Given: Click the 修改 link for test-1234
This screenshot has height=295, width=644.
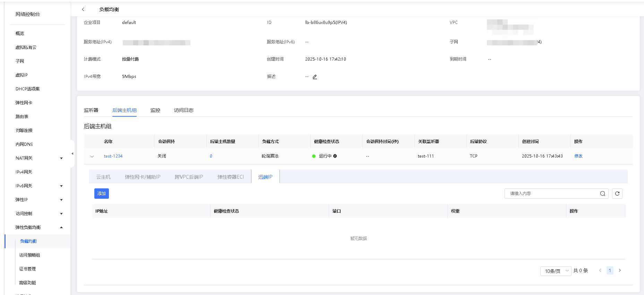Looking at the screenshot, I should [578, 156].
